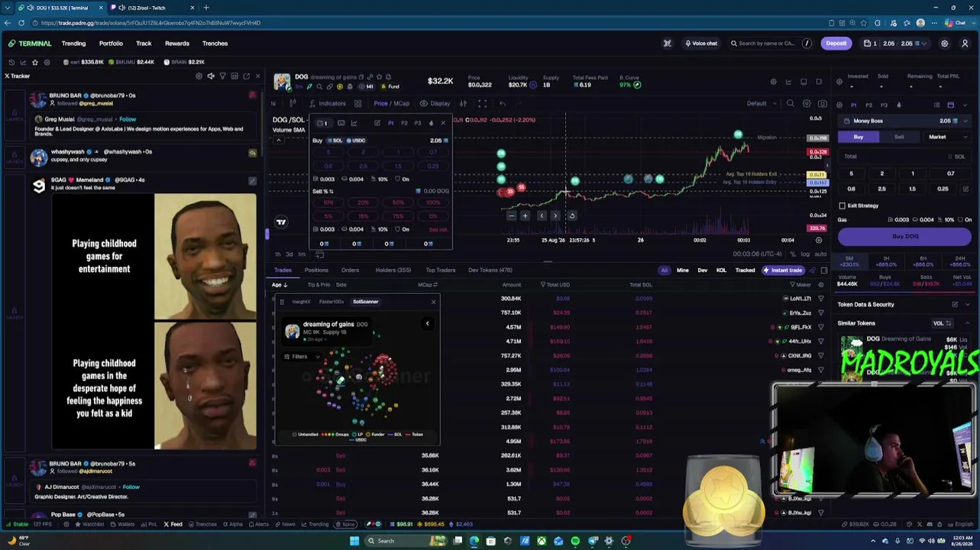This screenshot has height=550, width=980.
Task: Open the chart Display options
Action: 435,104
